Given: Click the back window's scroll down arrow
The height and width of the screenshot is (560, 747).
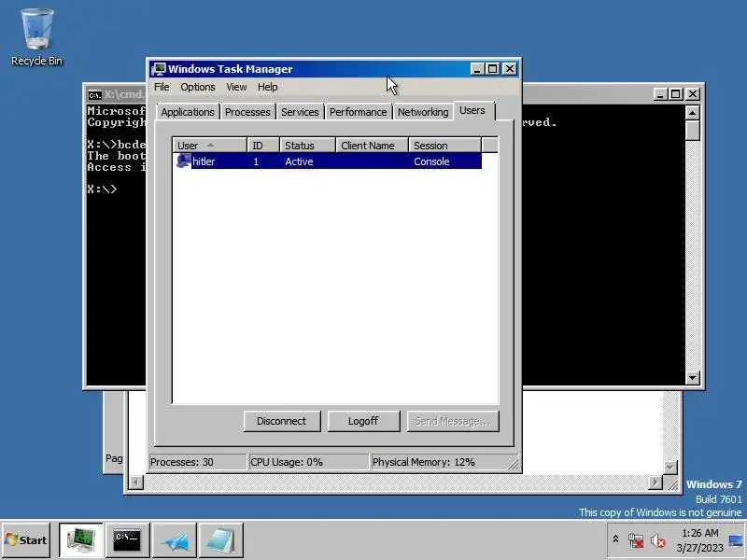Looking at the screenshot, I should pyautogui.click(x=670, y=468).
